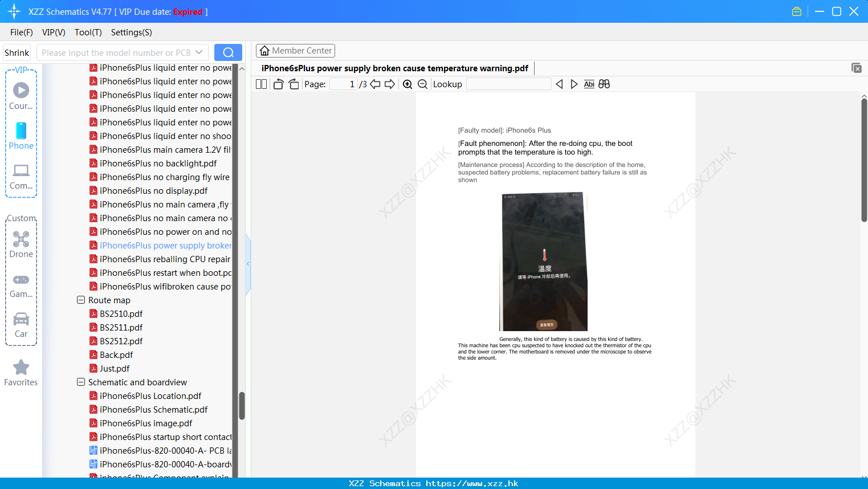Collapse the Route map folder
The height and width of the screenshot is (489, 868).
81,300
